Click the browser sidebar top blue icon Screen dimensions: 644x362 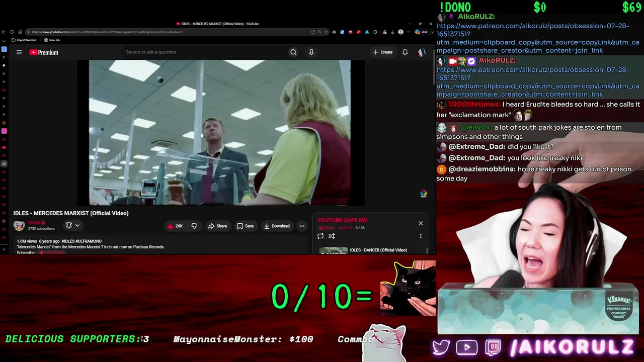(x=4, y=49)
